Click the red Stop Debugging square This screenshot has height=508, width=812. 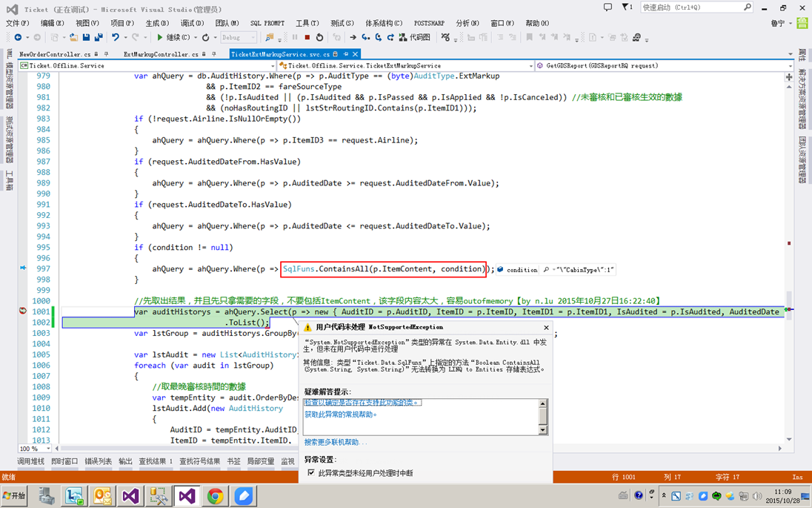tap(307, 37)
